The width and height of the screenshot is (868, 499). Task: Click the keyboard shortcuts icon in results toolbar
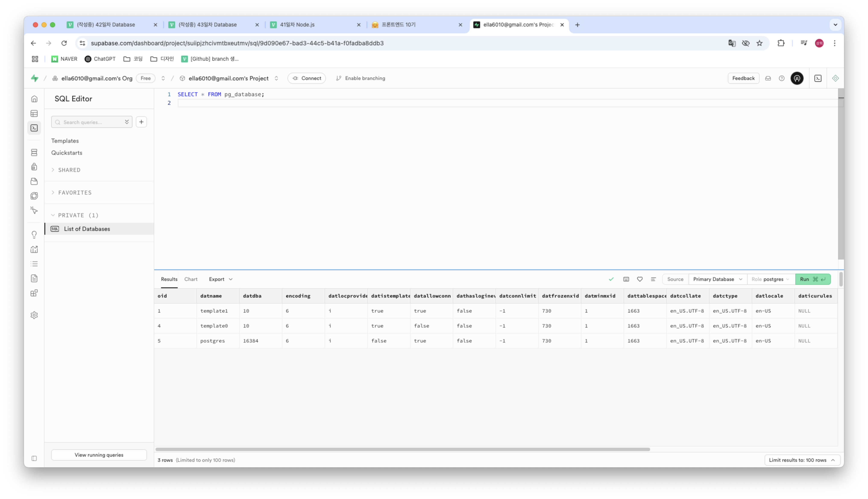pos(626,279)
